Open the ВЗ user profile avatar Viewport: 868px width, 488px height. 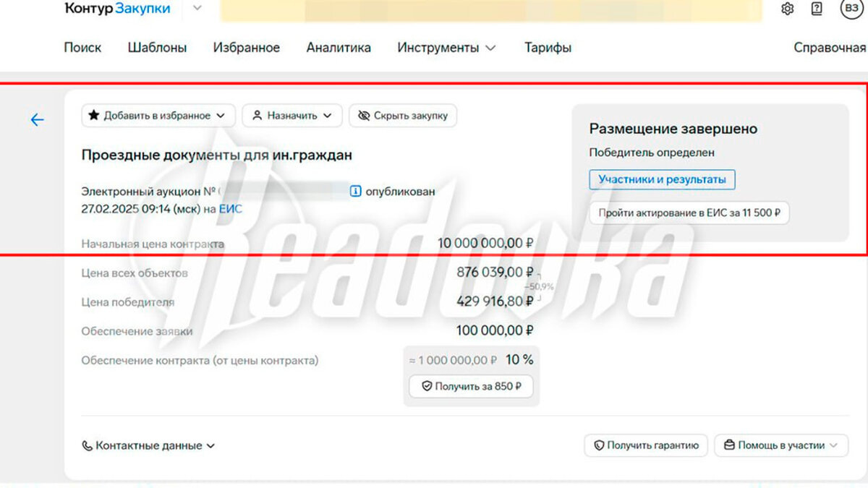pyautogui.click(x=851, y=9)
